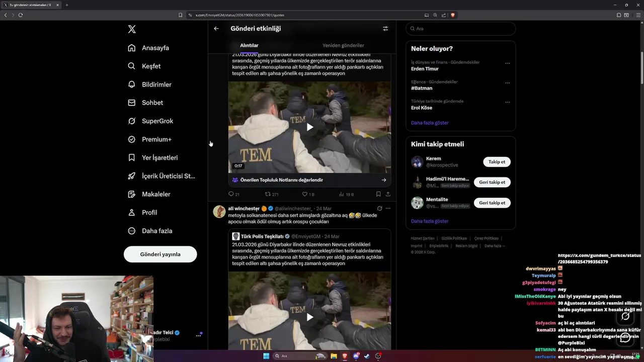The height and width of the screenshot is (362, 644).
Task: View analytics showing 19 B views
Action: pos(346,194)
